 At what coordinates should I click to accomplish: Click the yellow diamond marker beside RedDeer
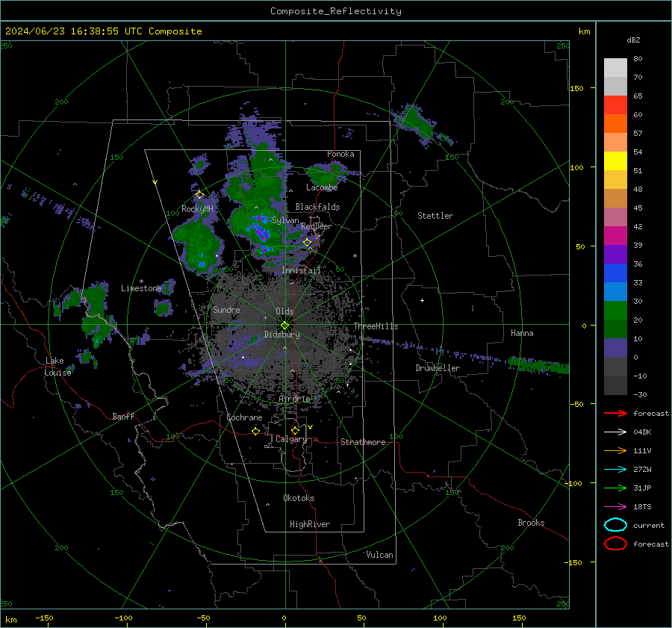(x=308, y=243)
